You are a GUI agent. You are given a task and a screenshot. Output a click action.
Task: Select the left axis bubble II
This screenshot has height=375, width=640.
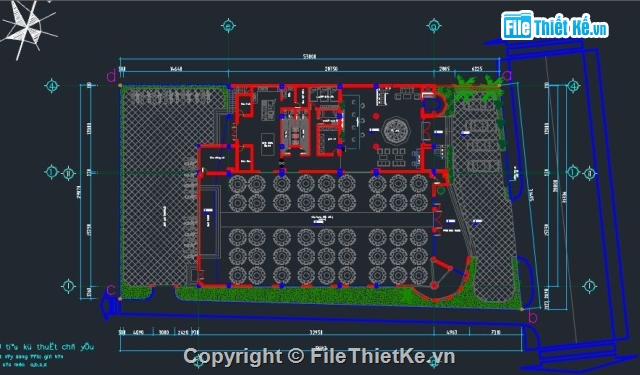(x=68, y=173)
